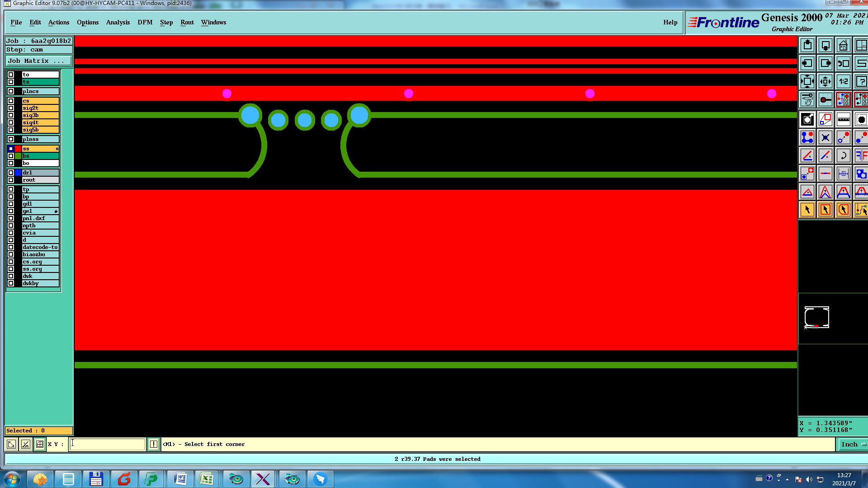This screenshot has height=488, width=868.
Task: Open the Actions menu
Action: point(59,22)
